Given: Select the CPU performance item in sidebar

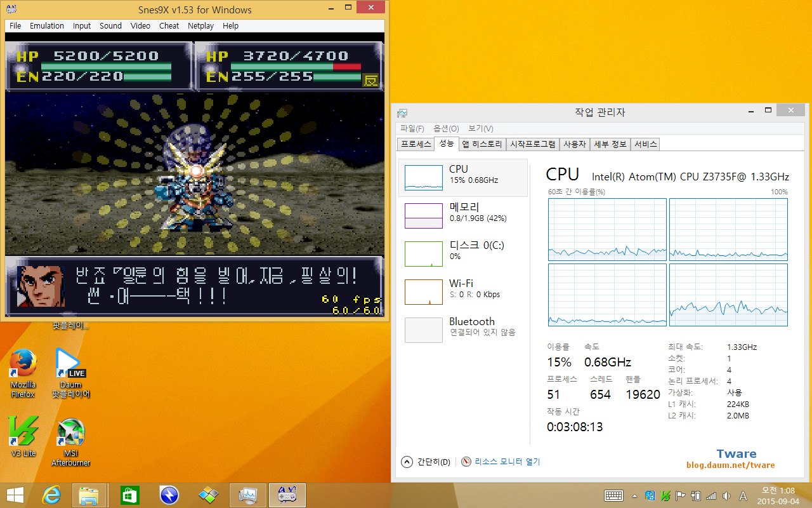Looking at the screenshot, I should 463,178.
